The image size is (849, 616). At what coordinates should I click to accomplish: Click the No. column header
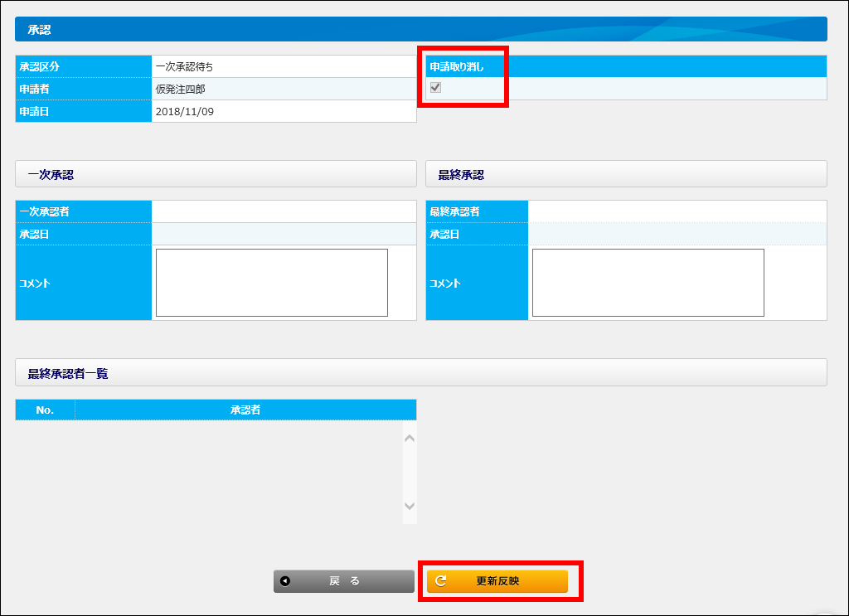(45, 410)
